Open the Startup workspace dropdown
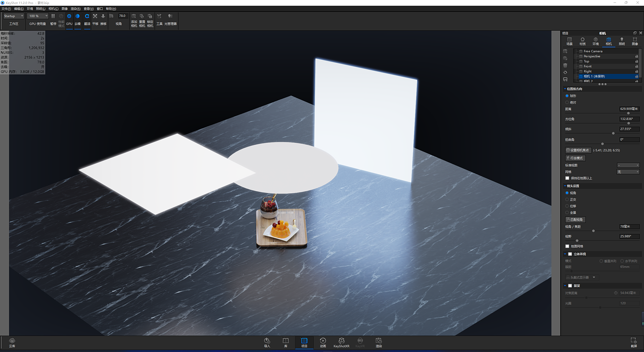The height and width of the screenshot is (352, 644). click(x=13, y=16)
